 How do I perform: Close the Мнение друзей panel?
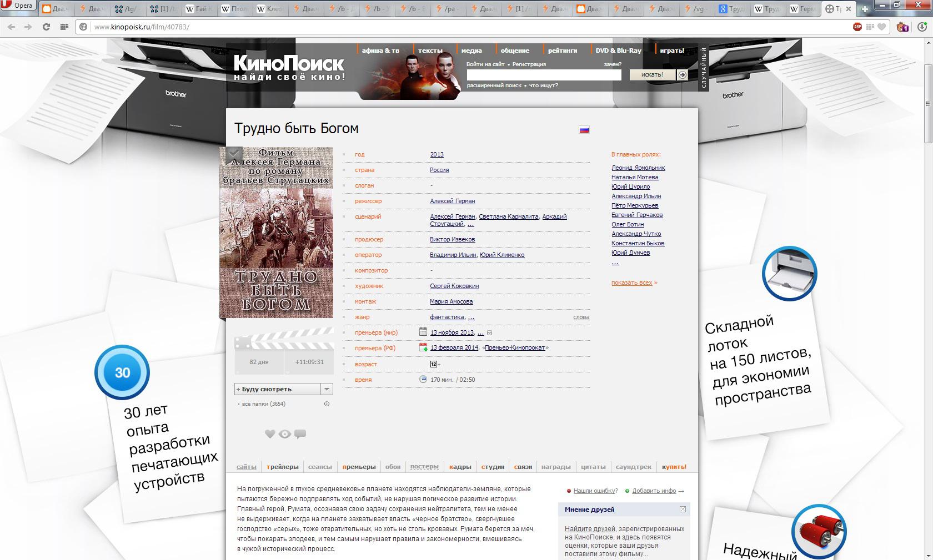tap(683, 509)
